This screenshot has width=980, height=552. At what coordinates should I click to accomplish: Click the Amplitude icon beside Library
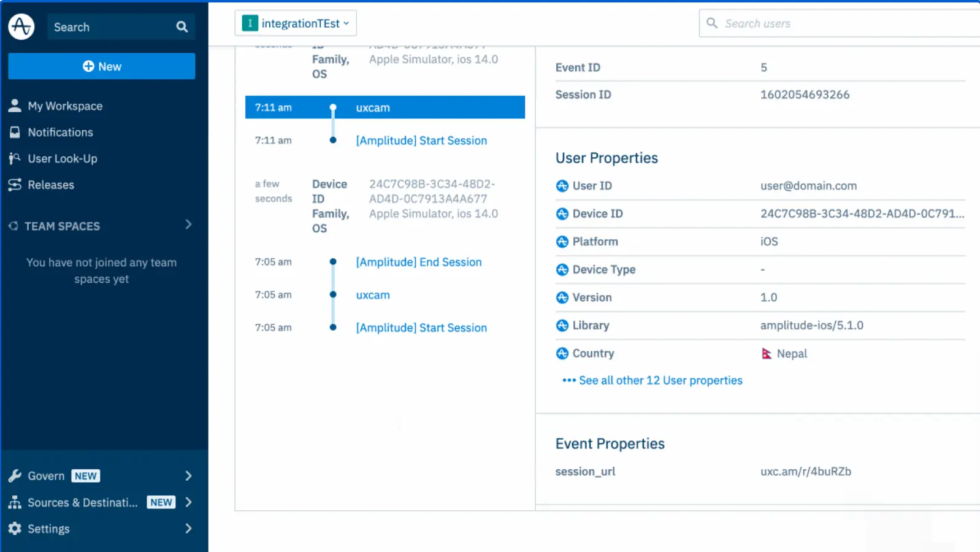[x=562, y=325]
